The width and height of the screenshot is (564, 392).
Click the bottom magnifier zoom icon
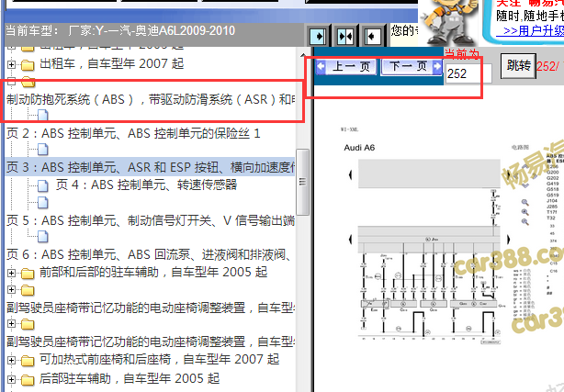click(x=525, y=222)
